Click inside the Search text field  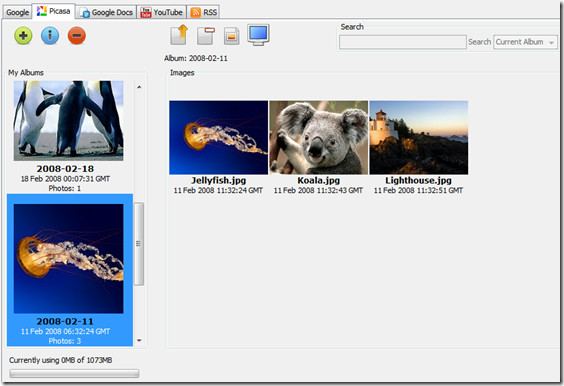(x=403, y=42)
